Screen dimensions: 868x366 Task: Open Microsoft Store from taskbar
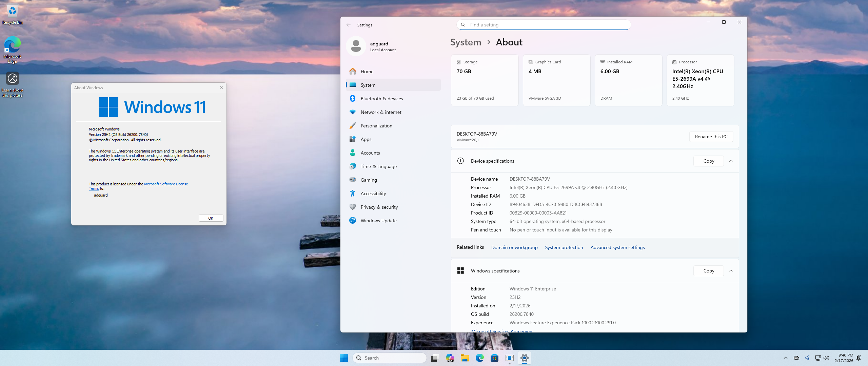click(494, 358)
